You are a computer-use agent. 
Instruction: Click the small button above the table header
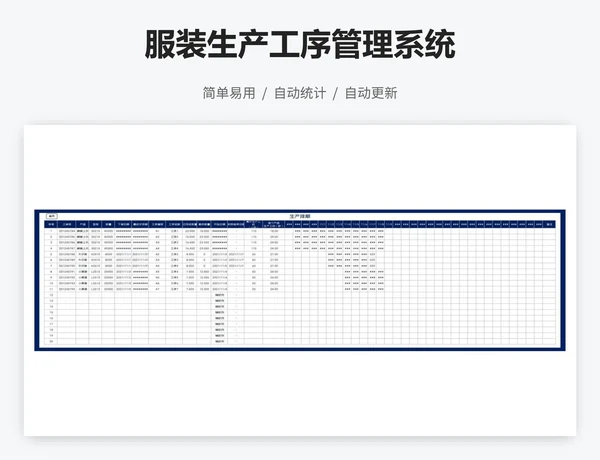pos(52,216)
